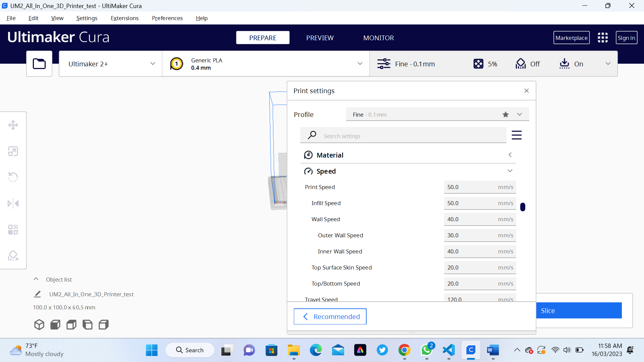Image resolution: width=644 pixels, height=362 pixels.
Task: Open the Preferences menu
Action: pyautogui.click(x=167, y=18)
